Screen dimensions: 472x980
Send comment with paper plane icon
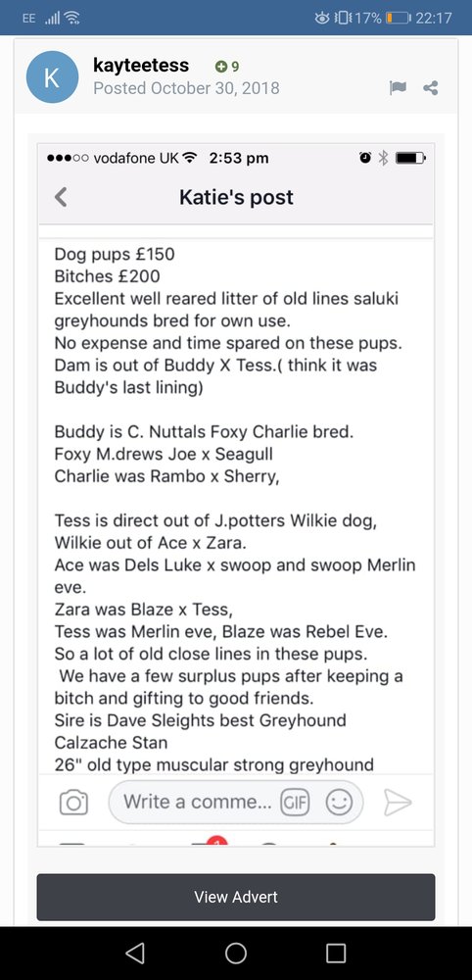(x=397, y=803)
